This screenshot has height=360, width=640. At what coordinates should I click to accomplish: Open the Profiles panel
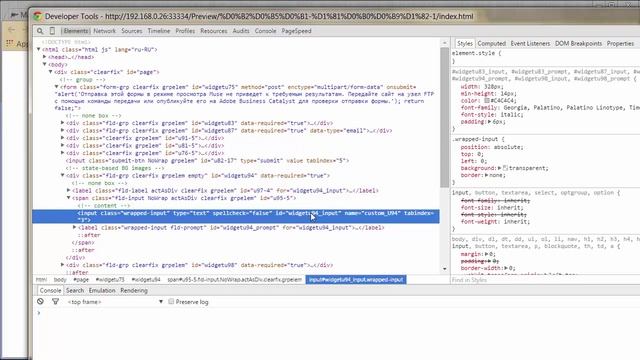click(185, 31)
